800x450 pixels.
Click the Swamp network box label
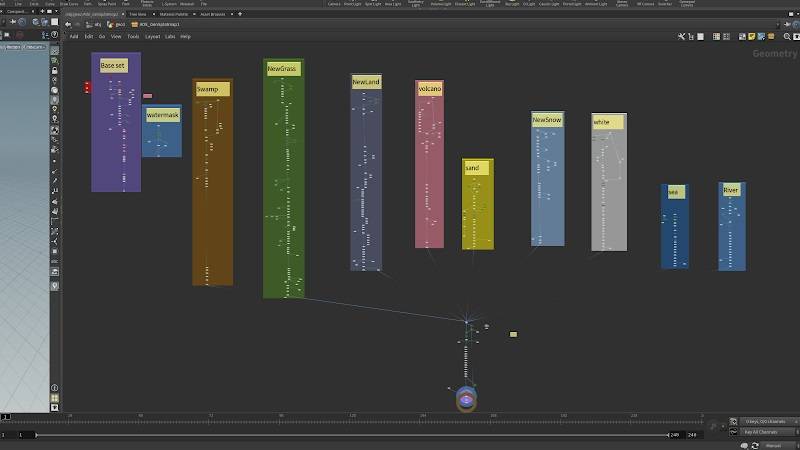(x=207, y=90)
